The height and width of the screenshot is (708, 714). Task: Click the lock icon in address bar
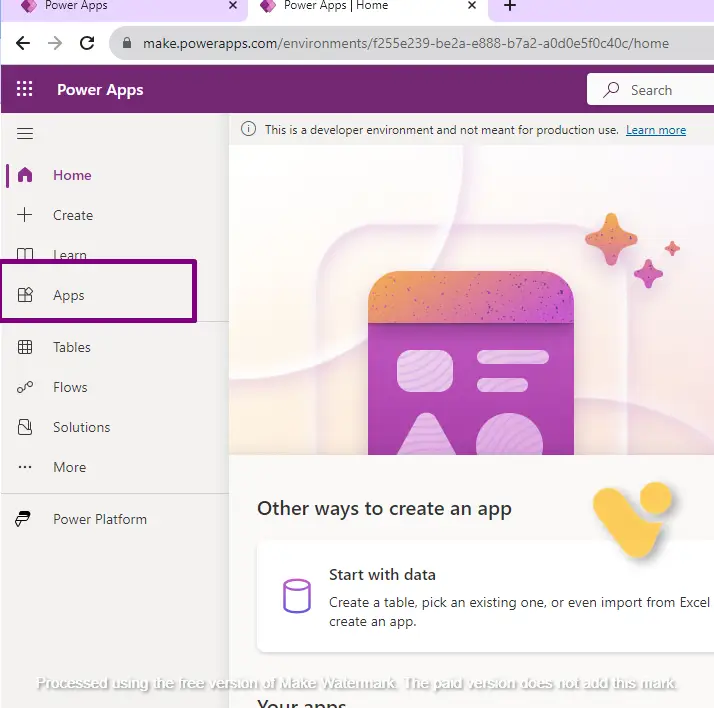pyautogui.click(x=127, y=43)
